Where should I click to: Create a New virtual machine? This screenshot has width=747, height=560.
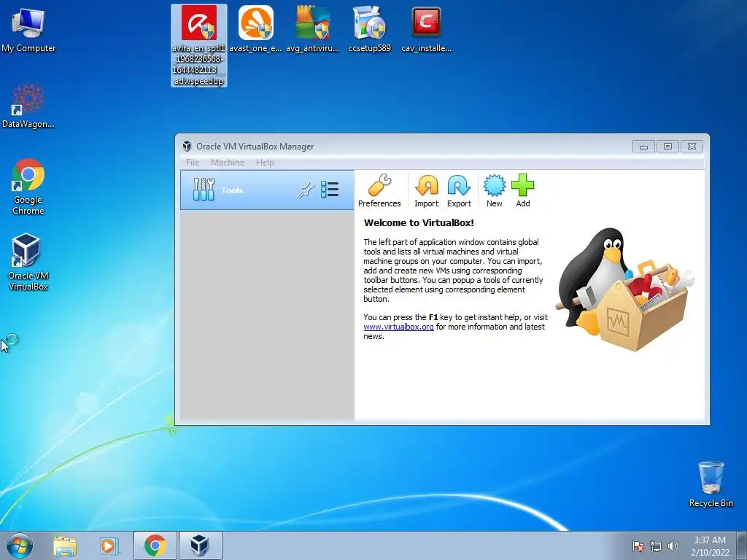click(x=494, y=190)
